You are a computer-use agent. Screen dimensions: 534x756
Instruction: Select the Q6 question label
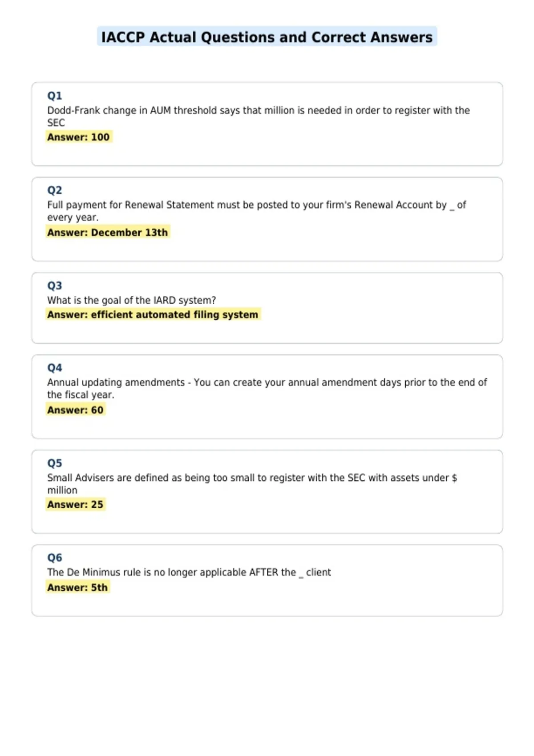55,558
